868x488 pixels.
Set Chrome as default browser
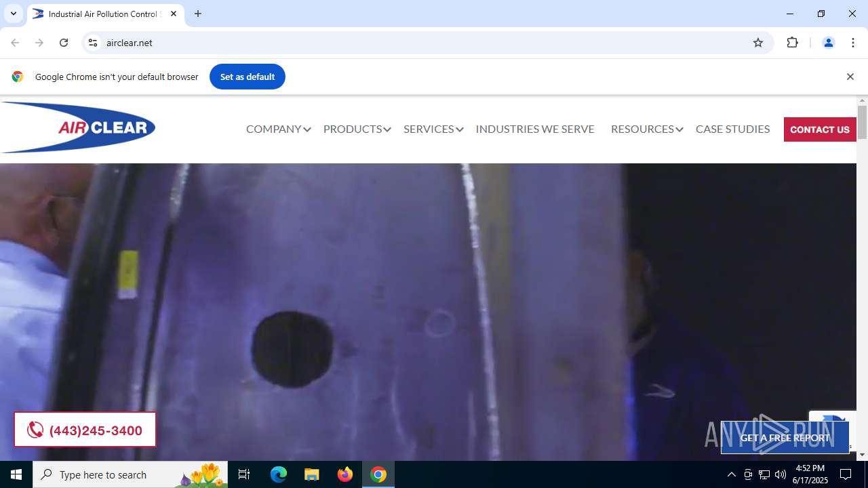tap(248, 77)
